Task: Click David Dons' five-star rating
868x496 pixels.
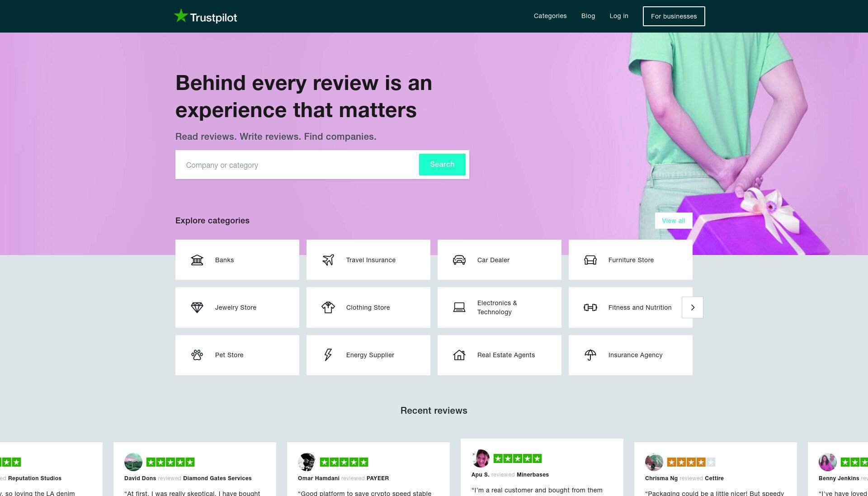Action: (170, 462)
